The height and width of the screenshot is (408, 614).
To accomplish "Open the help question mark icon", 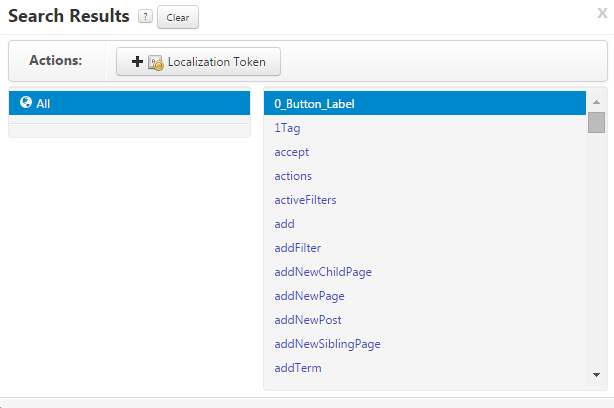I will tap(145, 17).
